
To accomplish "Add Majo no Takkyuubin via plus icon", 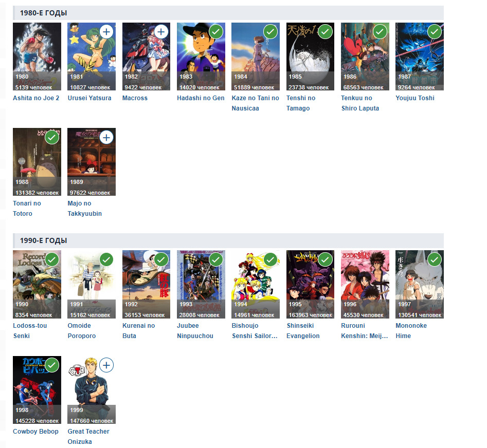I will [x=106, y=137].
